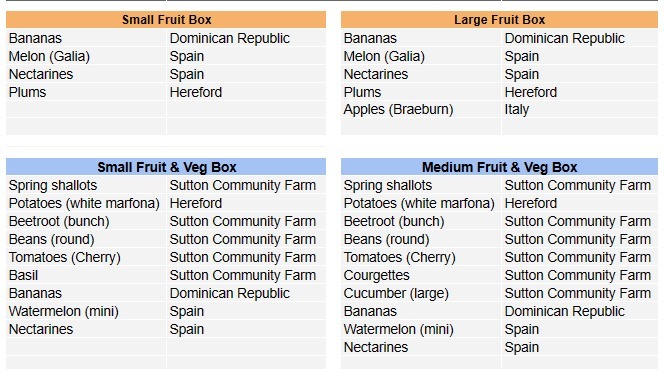This screenshot has height=373, width=664.
Task: Click the Cucumber (large) cell
Action: pyautogui.click(x=421, y=293)
